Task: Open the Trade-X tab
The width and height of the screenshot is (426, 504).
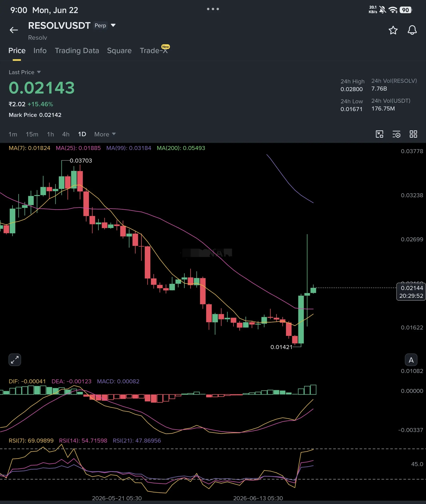Action: click(154, 50)
